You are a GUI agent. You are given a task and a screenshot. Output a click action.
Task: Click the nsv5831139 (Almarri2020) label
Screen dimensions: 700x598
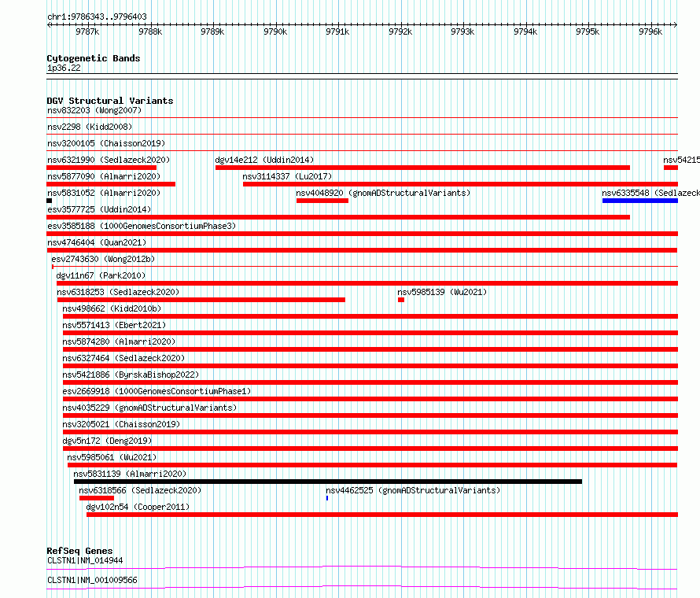click(x=130, y=474)
